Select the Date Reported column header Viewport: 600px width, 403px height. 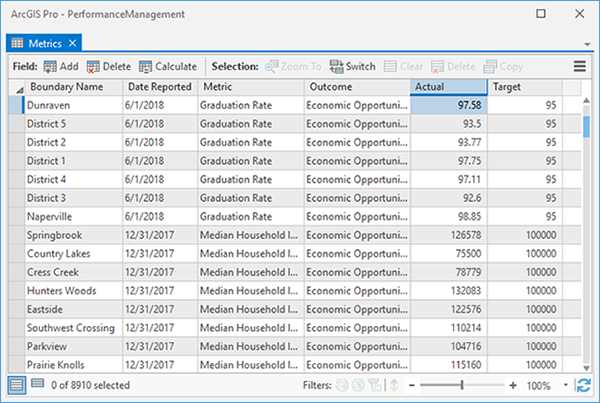tap(160, 87)
